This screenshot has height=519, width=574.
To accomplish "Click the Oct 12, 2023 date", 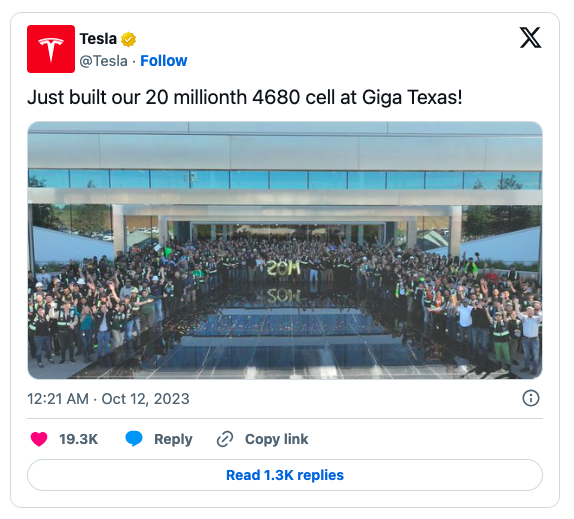I will point(145,399).
